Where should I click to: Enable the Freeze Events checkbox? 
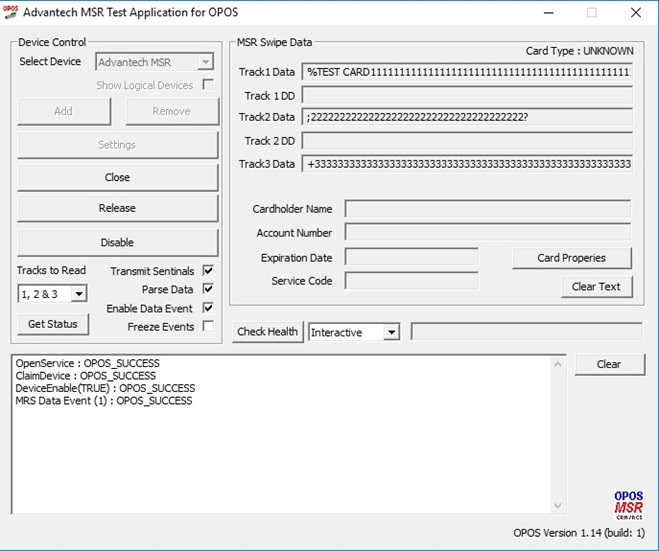(208, 327)
